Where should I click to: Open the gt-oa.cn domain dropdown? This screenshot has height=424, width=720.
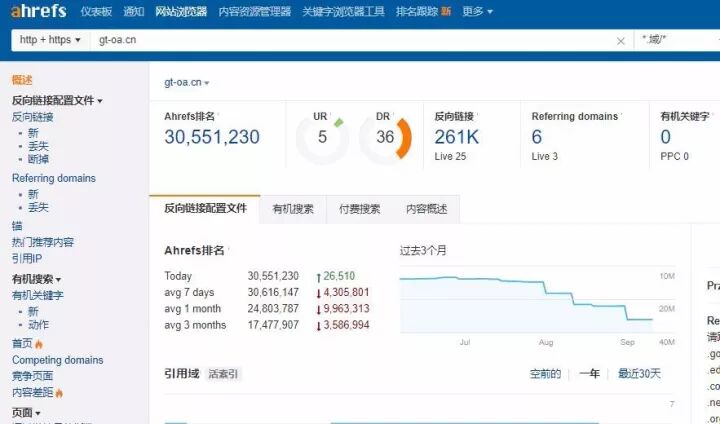coord(187,83)
